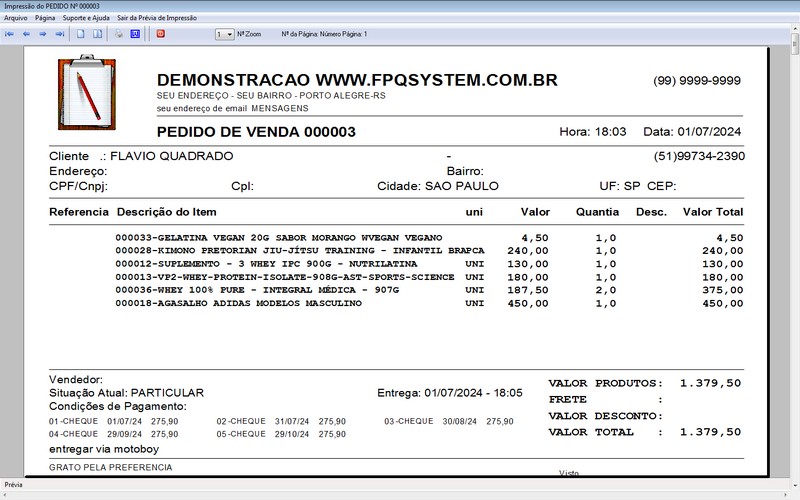800x500 pixels.
Task: Click the Hora: 18:03 text
Action: (x=593, y=132)
